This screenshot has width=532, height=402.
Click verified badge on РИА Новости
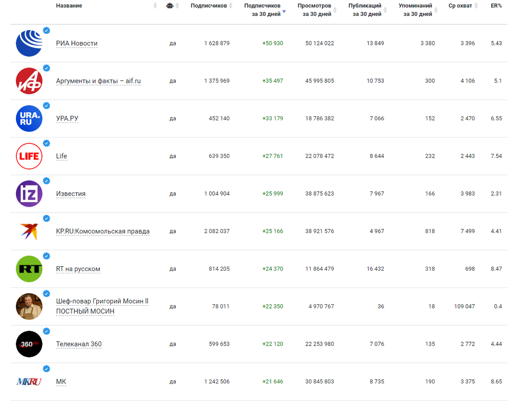(46, 30)
